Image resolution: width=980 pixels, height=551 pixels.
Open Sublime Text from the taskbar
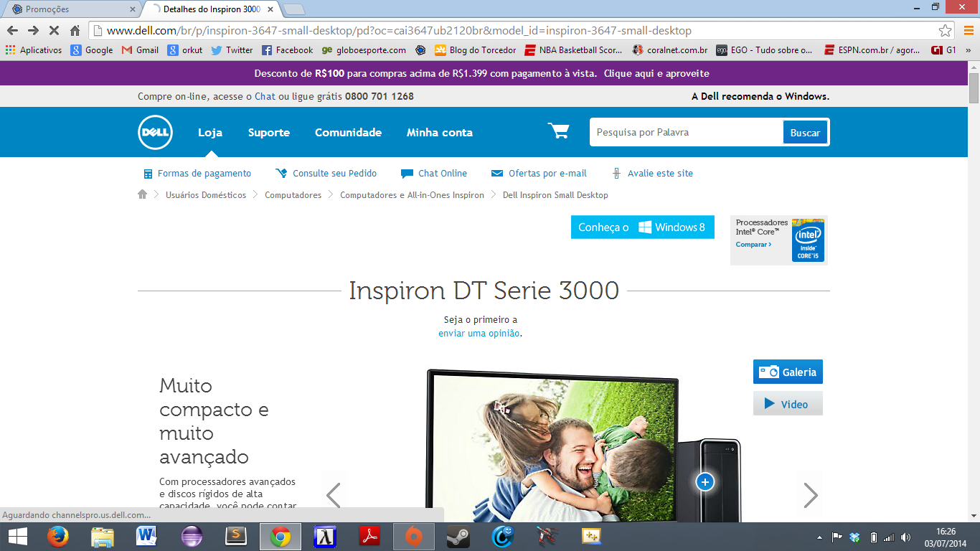pyautogui.click(x=235, y=536)
